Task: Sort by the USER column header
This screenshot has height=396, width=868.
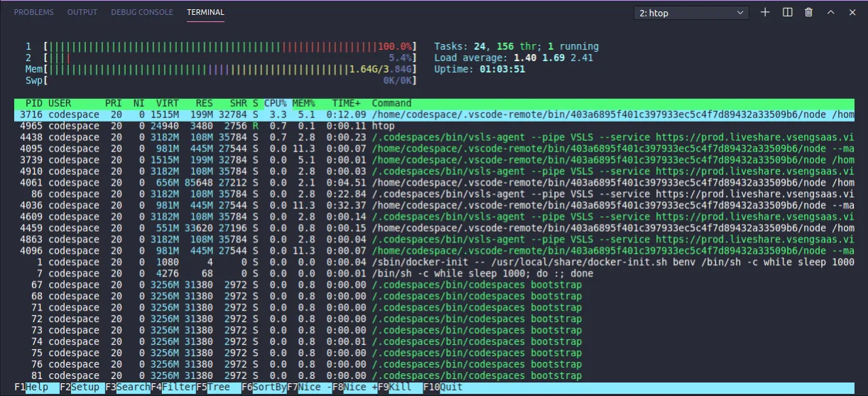Action: click(x=60, y=103)
